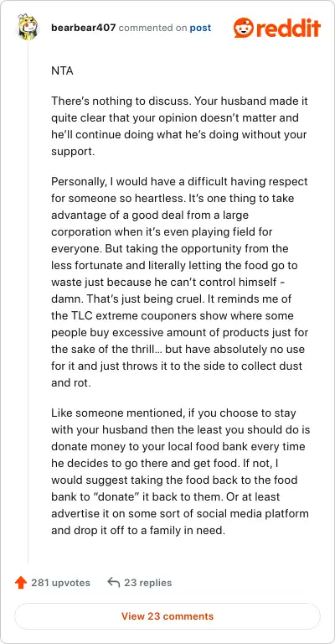
Task: Follow the blue "post" link
Action: coord(200,28)
